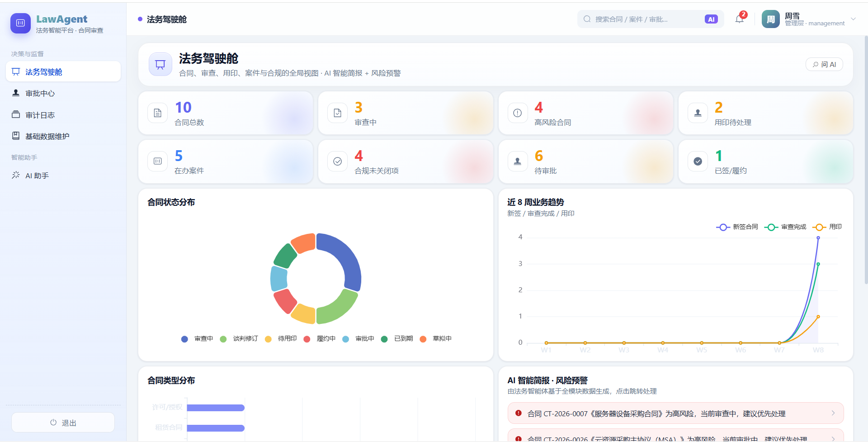Click the AI badge in search box
The image size is (868, 442).
[711, 19]
